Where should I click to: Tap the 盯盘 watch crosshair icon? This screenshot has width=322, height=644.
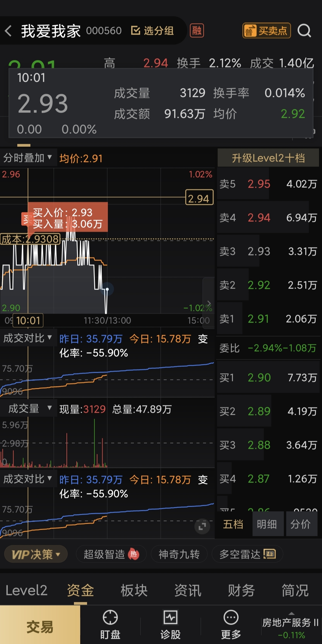pos(110,617)
